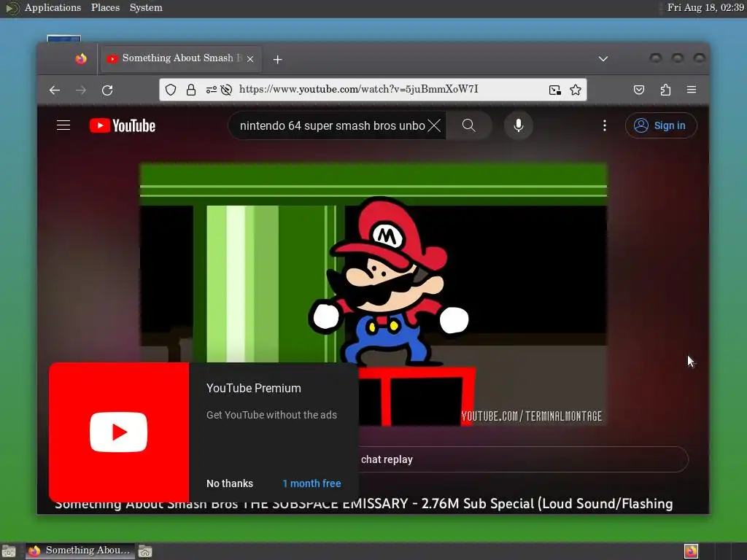Go back to the previous page
The height and width of the screenshot is (560, 747).
click(x=55, y=90)
